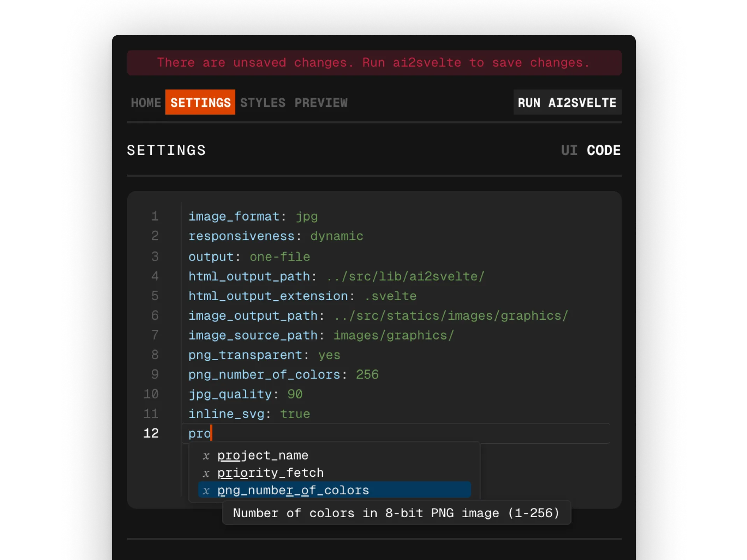747x560 pixels.
Task: Click the x icon beside priority_fetch
Action: pos(206,472)
